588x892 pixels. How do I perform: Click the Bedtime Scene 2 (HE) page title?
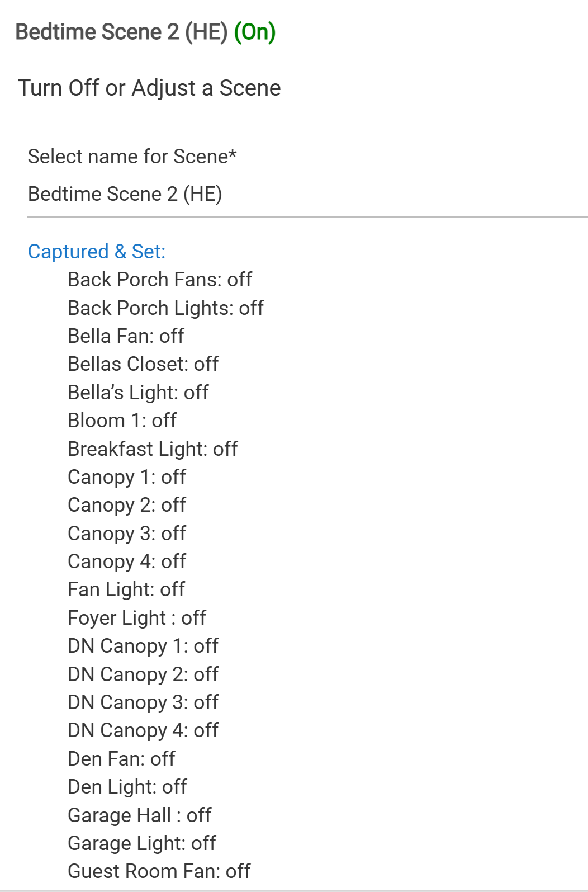121,32
